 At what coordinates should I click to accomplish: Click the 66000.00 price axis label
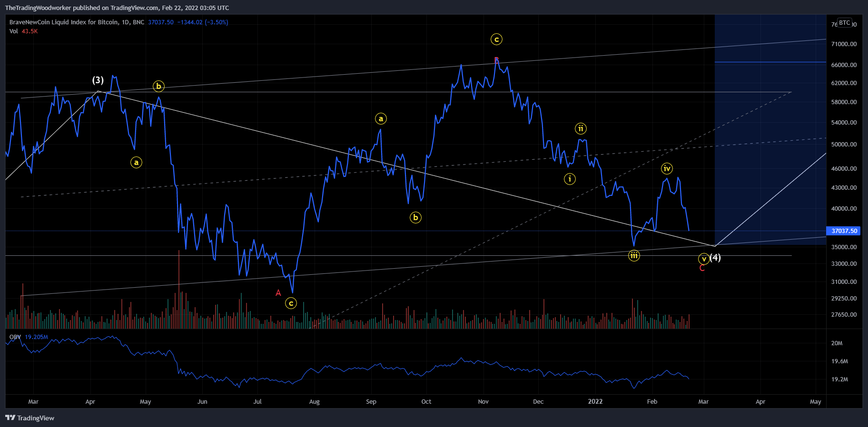[x=844, y=65]
